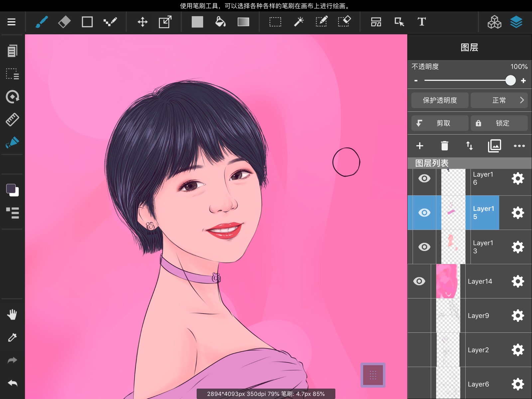532x399 pixels.
Task: Open Layer13 settings gear
Action: coord(518,247)
